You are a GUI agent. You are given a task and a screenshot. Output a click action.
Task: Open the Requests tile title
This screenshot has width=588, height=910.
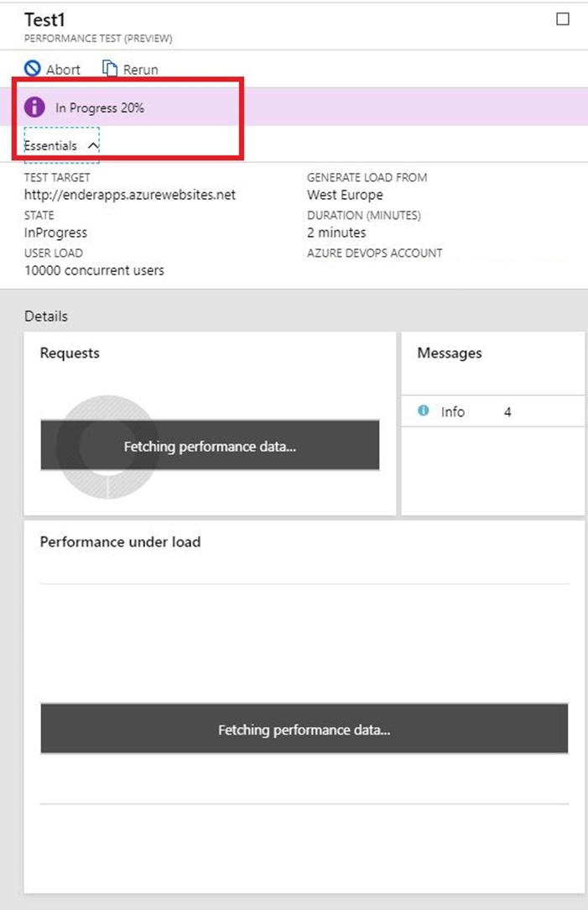click(x=70, y=353)
